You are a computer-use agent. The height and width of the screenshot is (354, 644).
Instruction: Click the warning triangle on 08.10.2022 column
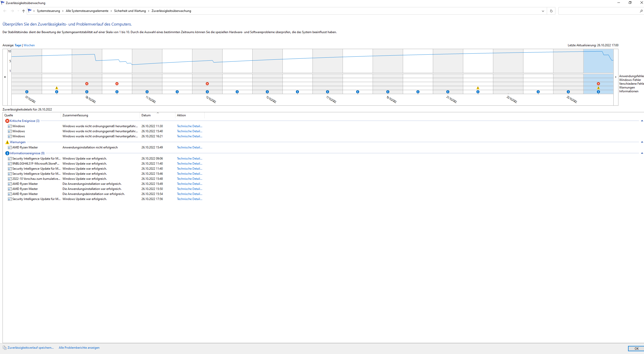57,88
